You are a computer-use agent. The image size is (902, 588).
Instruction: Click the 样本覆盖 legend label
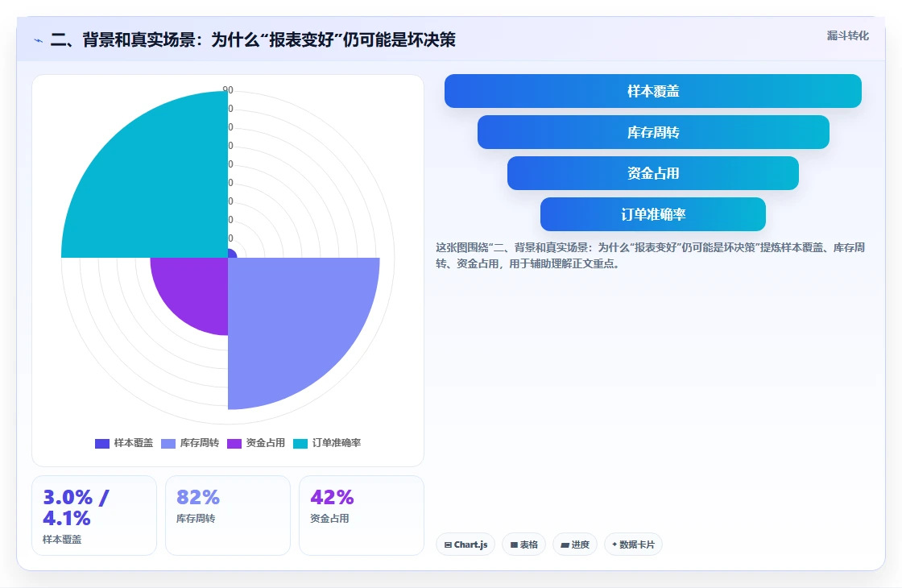pos(134,443)
